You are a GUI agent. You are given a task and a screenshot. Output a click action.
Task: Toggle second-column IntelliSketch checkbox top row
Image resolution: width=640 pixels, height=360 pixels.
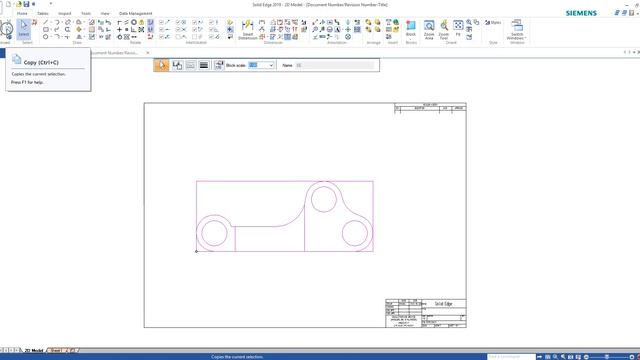pos(178,22)
